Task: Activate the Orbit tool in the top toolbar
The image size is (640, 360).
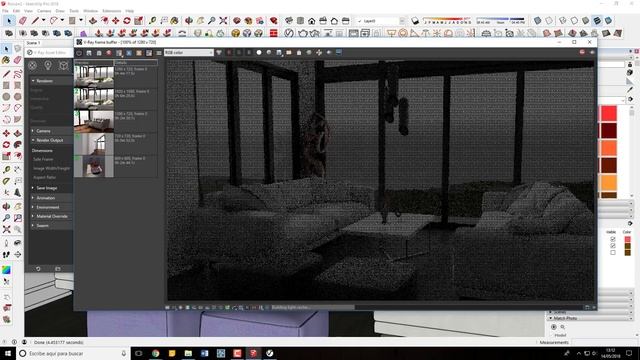Action: click(x=189, y=20)
